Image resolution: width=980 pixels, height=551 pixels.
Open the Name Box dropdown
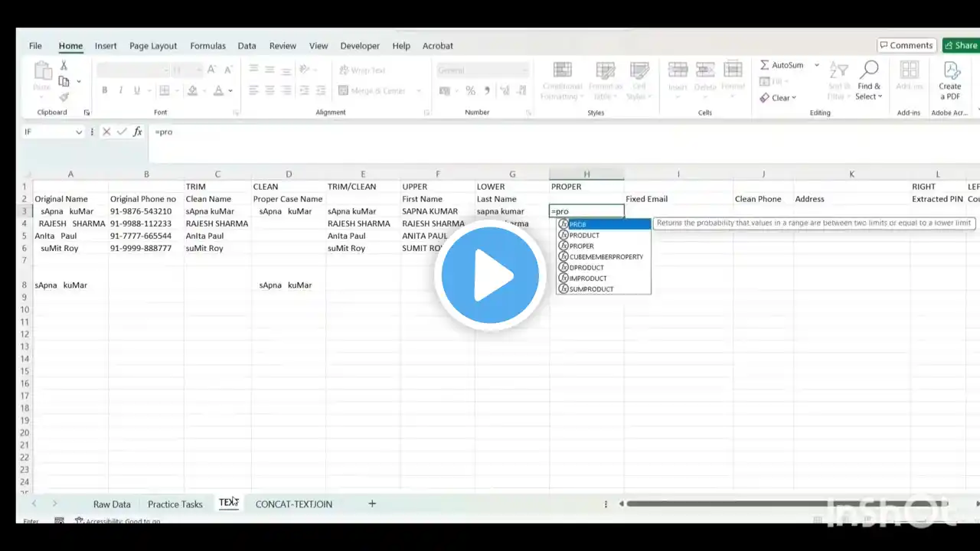tap(79, 132)
